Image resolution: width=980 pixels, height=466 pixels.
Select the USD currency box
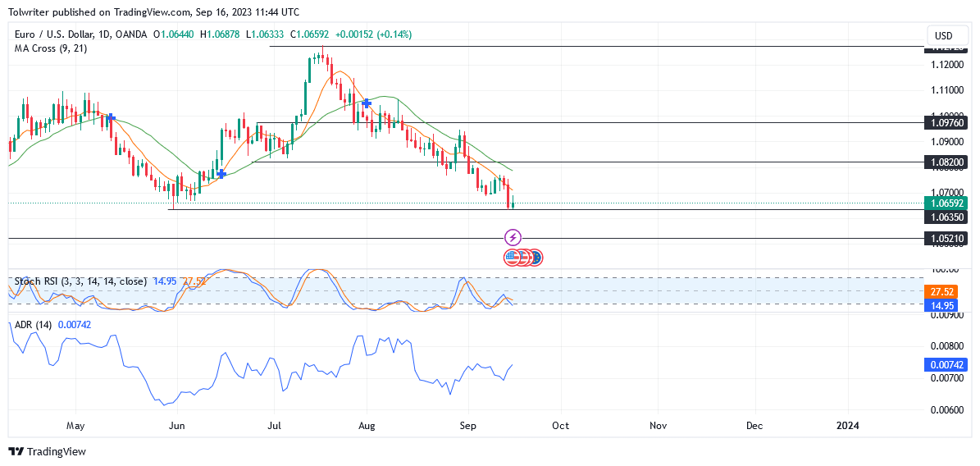tap(943, 35)
